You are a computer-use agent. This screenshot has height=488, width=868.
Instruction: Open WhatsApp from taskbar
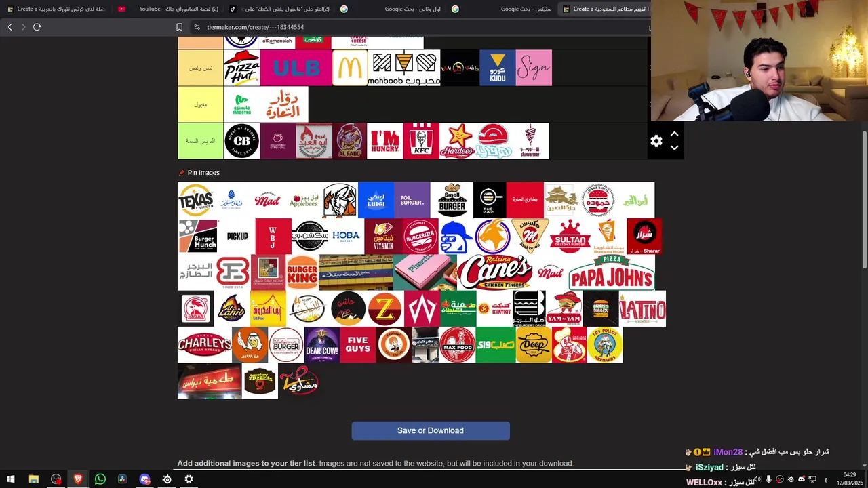point(100,479)
